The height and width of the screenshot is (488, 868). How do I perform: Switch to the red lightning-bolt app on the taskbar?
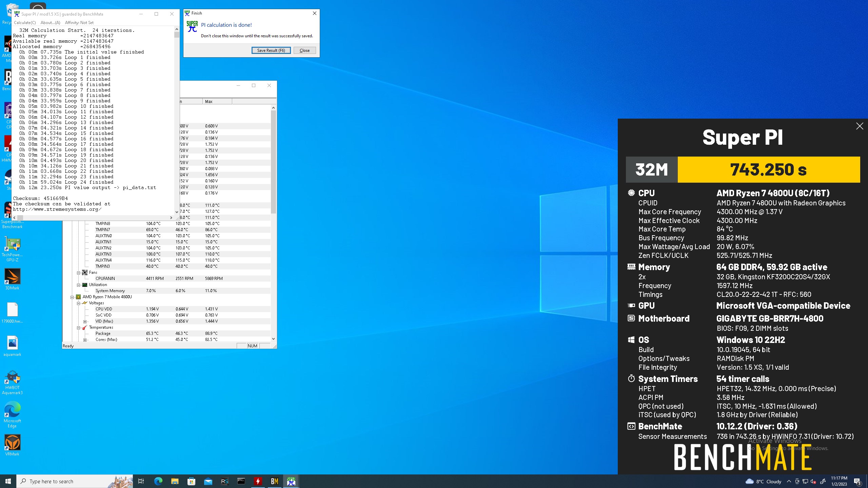pyautogui.click(x=258, y=481)
